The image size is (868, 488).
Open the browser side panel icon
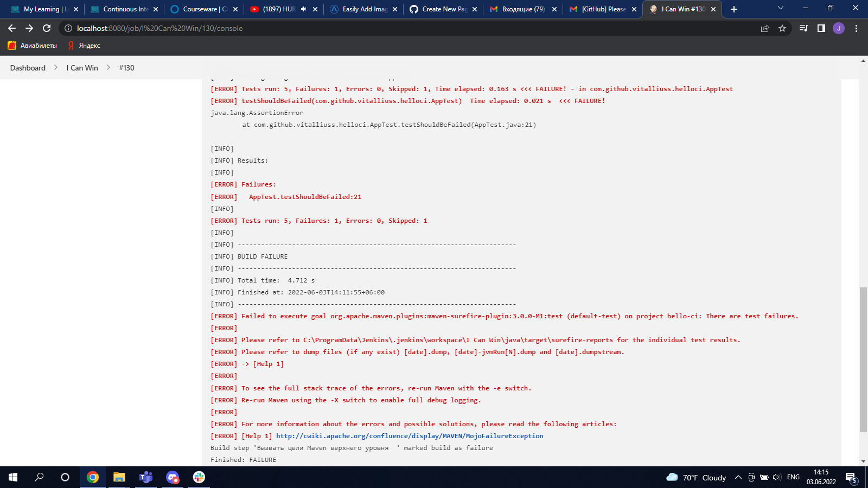click(x=821, y=28)
